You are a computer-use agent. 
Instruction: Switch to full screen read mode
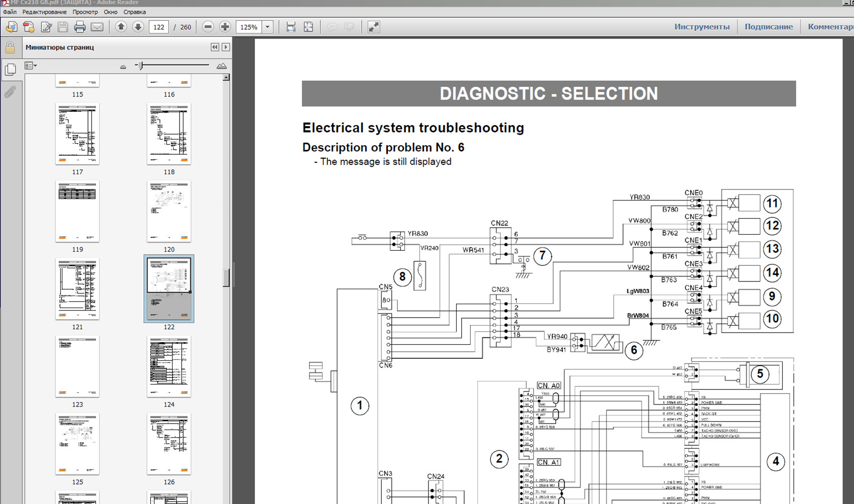click(373, 27)
